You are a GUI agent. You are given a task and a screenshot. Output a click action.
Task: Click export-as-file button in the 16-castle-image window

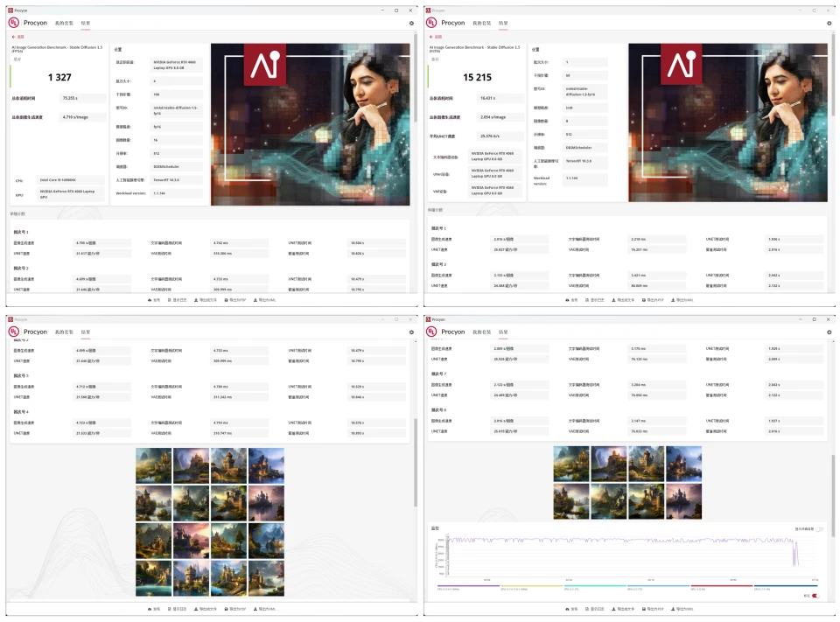205,609
